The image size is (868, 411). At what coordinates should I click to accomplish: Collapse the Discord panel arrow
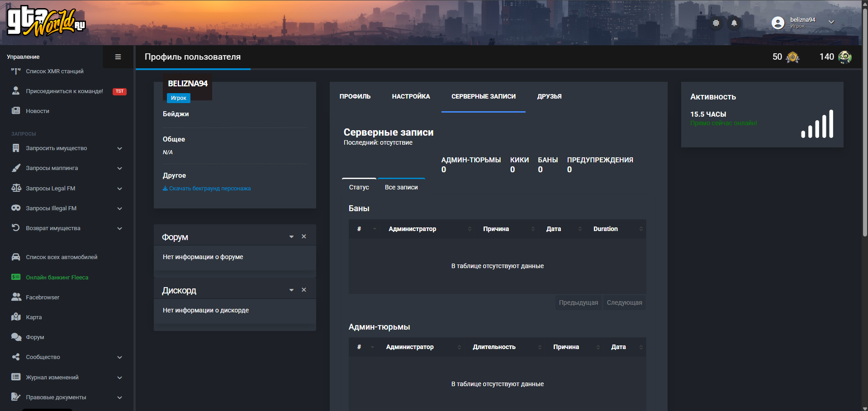pyautogui.click(x=291, y=290)
